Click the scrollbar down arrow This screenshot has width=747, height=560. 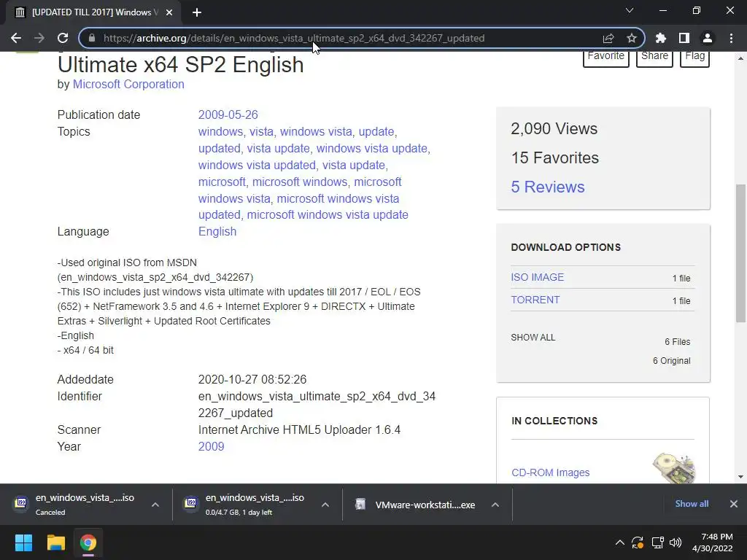(740, 477)
